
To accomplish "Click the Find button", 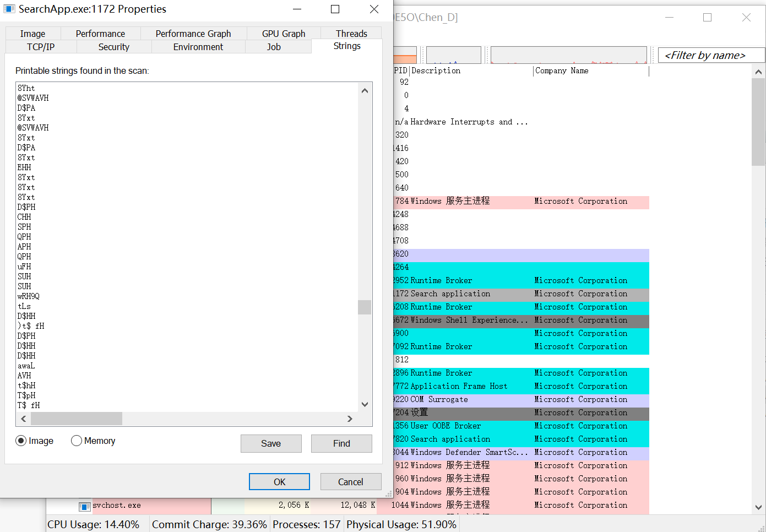I will [x=341, y=443].
